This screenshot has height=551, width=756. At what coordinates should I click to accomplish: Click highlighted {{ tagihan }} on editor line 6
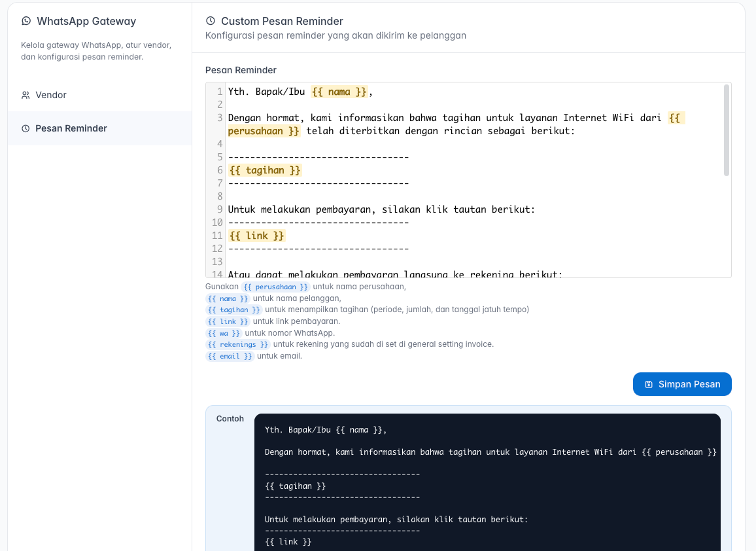(x=265, y=170)
